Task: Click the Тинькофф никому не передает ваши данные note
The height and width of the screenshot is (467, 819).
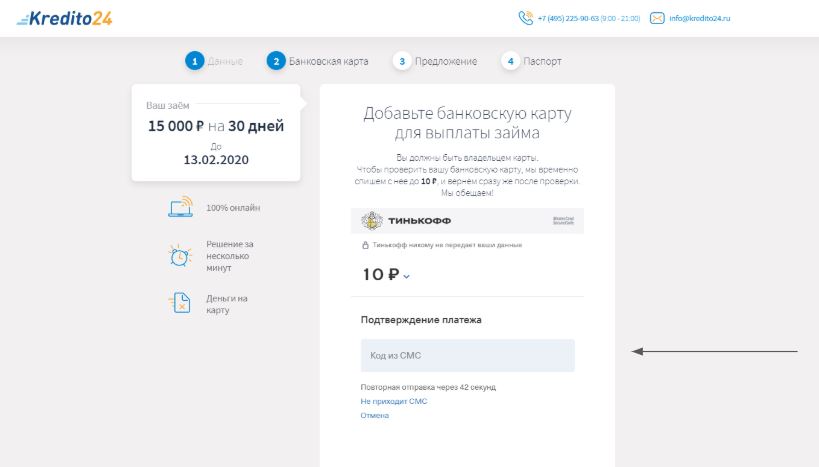Action: [x=447, y=245]
